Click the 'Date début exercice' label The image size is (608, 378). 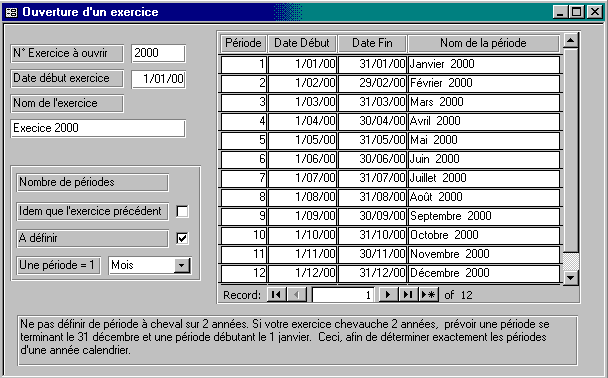(67, 78)
